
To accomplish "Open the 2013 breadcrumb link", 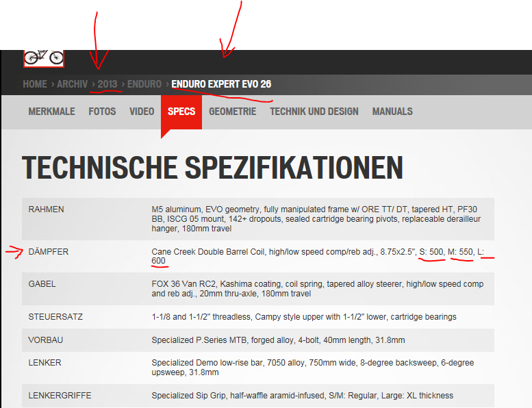I will 107,84.
